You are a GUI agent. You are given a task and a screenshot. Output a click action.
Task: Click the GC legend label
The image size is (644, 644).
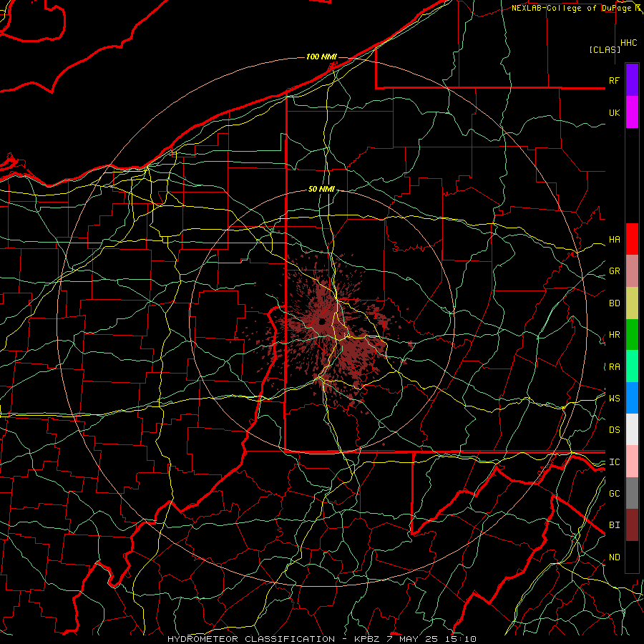click(614, 493)
